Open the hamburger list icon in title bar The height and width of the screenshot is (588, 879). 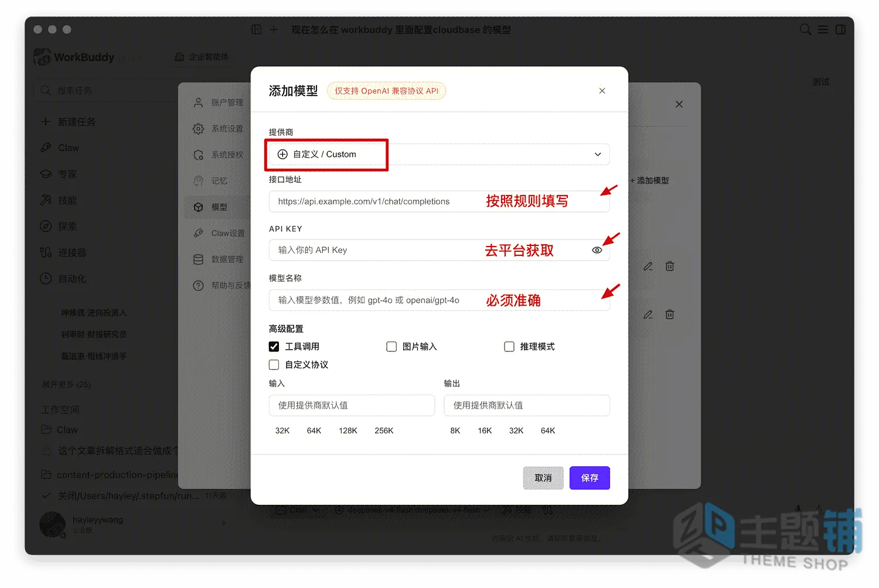pos(823,29)
